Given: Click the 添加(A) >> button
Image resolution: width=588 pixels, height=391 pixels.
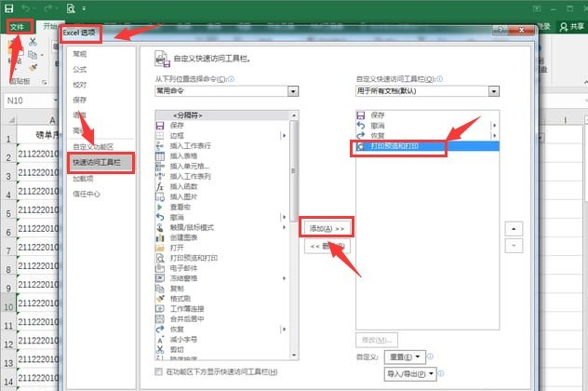Looking at the screenshot, I should pos(327,227).
